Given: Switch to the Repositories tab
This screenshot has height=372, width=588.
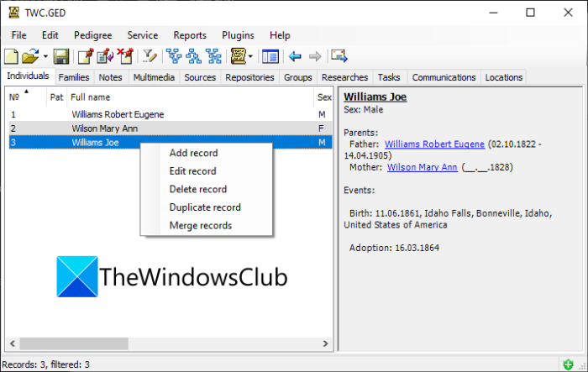Looking at the screenshot, I should (x=249, y=77).
